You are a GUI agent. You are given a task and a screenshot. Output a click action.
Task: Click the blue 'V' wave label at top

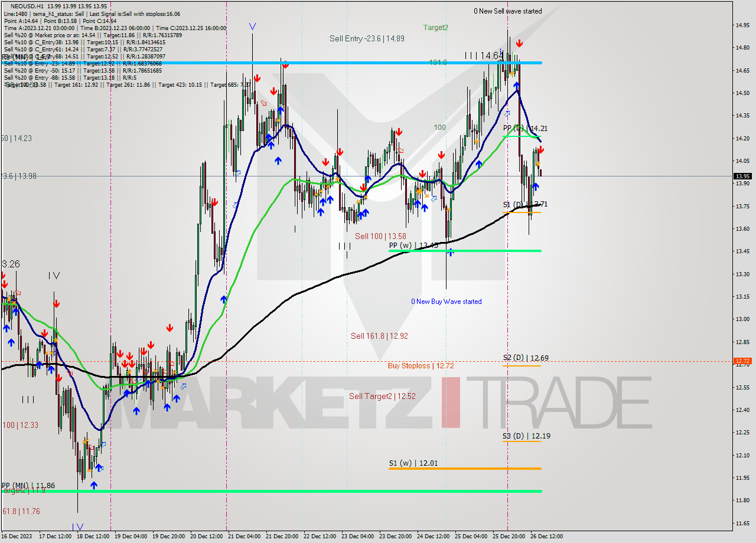click(252, 27)
